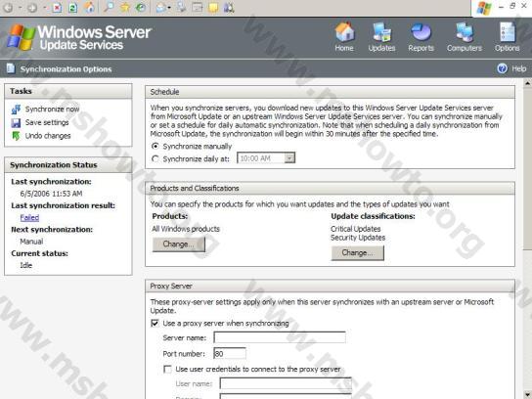The image size is (532, 399).
Task: Open the Search magnifier in the toolbar
Action: pos(109,7)
